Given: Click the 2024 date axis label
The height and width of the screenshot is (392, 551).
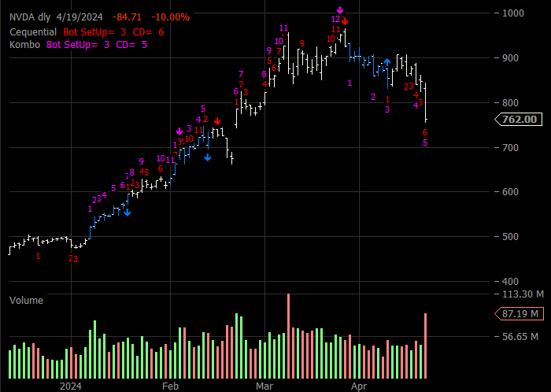Looking at the screenshot, I should [x=71, y=386].
